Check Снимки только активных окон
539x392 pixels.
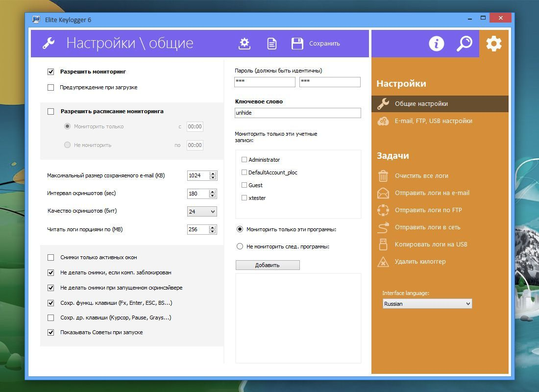click(x=51, y=257)
